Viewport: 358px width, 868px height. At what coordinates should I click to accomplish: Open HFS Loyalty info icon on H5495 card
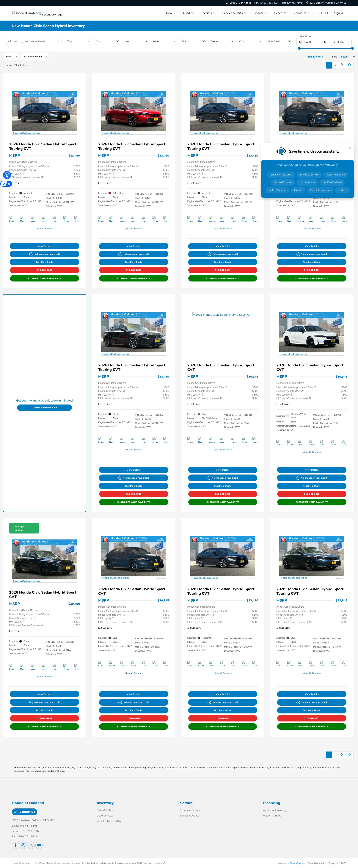coord(202,174)
